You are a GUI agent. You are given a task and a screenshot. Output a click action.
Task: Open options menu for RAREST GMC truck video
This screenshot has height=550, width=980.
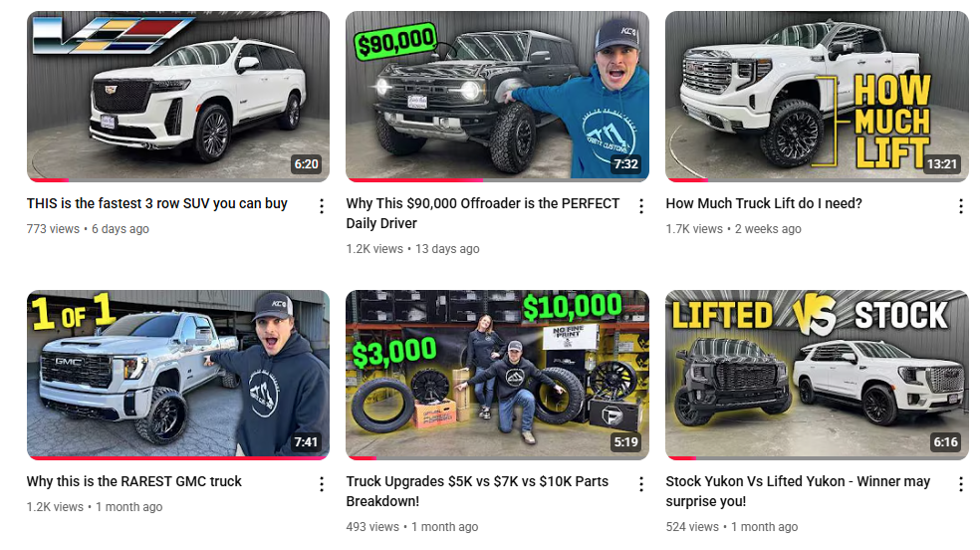click(322, 484)
